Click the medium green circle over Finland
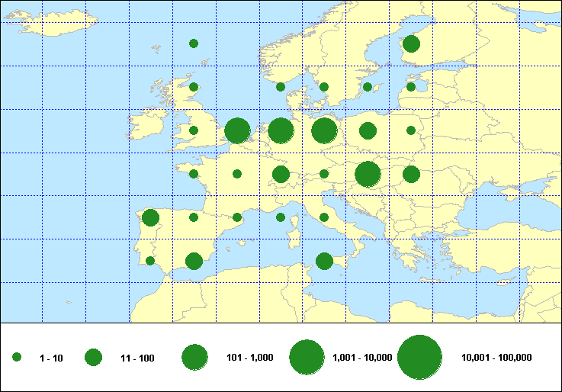This screenshot has width=562, height=392. point(411,43)
